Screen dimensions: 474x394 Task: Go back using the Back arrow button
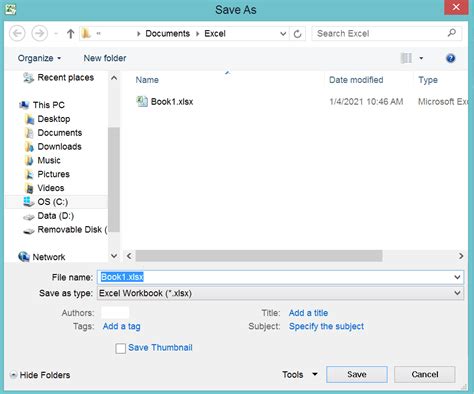click(17, 34)
